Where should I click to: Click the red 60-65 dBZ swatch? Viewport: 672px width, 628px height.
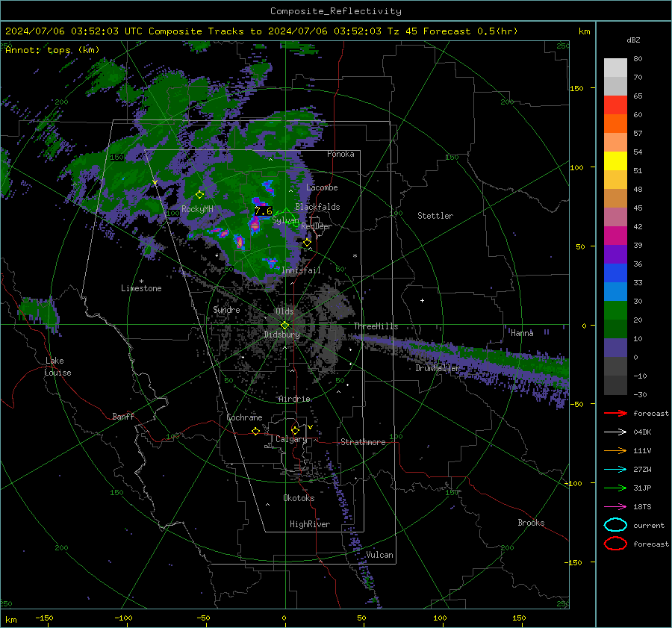(x=615, y=105)
